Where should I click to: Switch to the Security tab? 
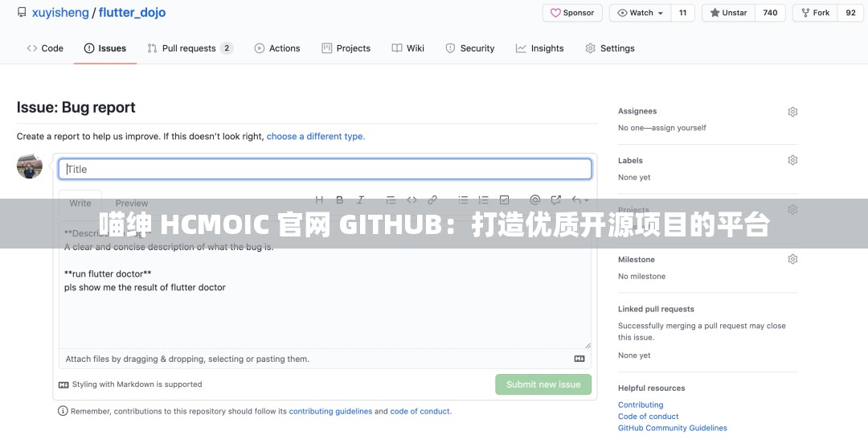(470, 48)
